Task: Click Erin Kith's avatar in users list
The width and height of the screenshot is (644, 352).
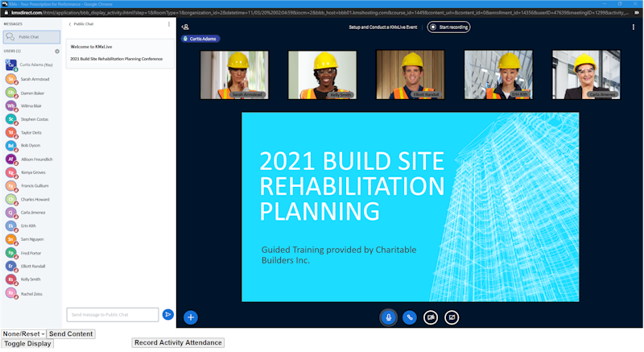Action: [11, 226]
